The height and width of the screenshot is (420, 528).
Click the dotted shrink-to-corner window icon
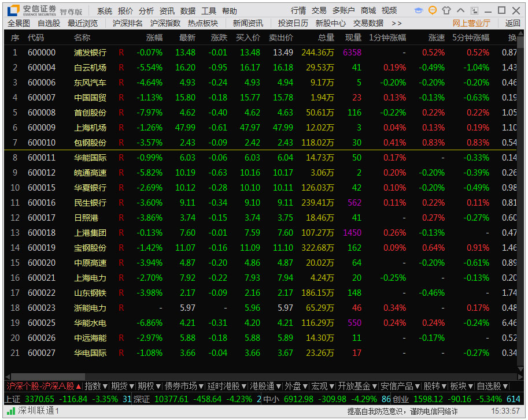click(474, 10)
